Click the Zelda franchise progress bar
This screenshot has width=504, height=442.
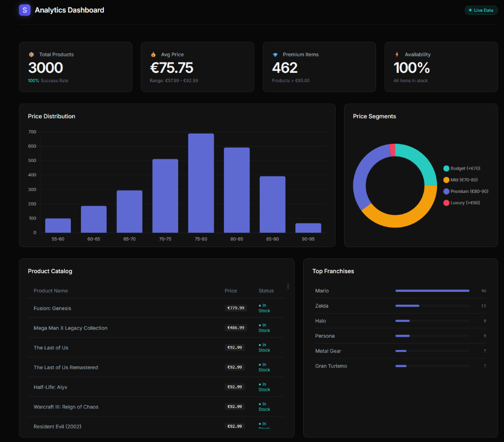[432, 306]
